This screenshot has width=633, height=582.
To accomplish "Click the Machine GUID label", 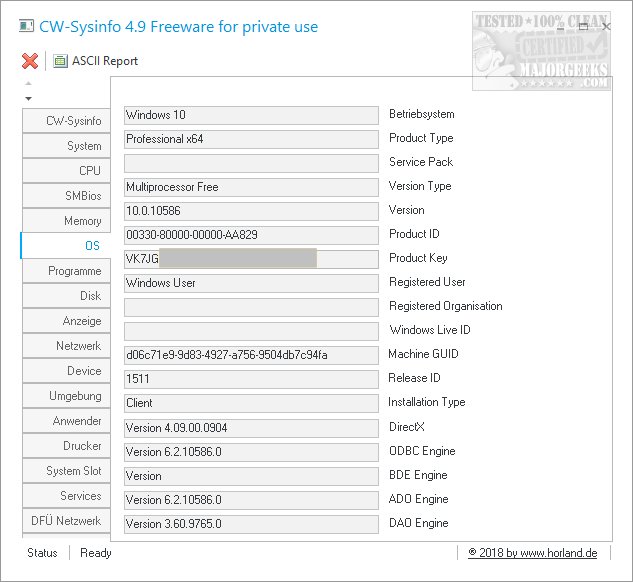I will coord(423,354).
